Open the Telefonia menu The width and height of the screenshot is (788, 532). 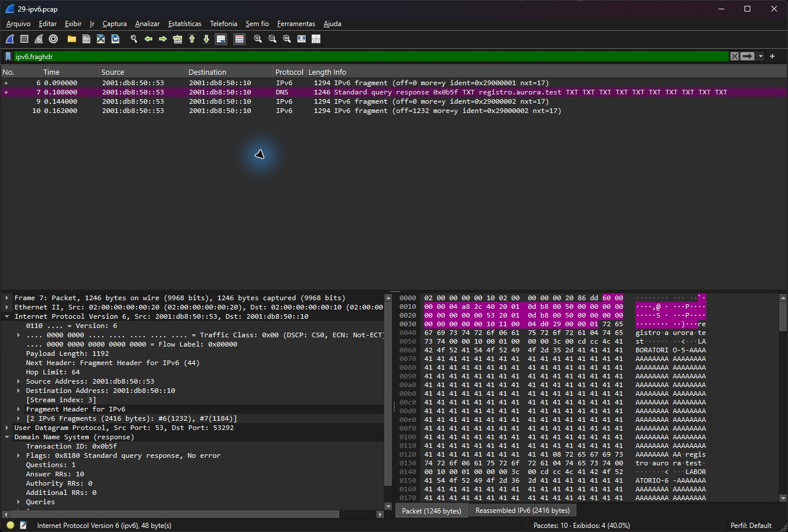[x=224, y=24]
